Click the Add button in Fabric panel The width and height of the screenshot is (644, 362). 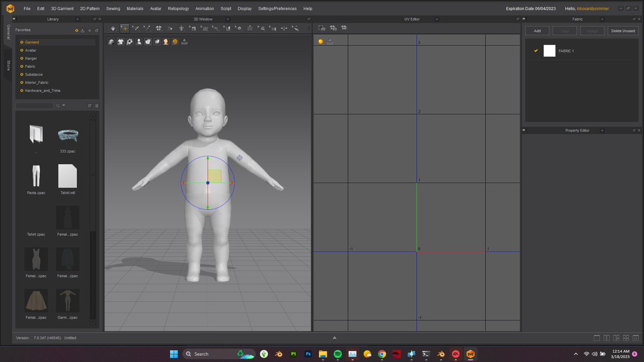tap(537, 31)
